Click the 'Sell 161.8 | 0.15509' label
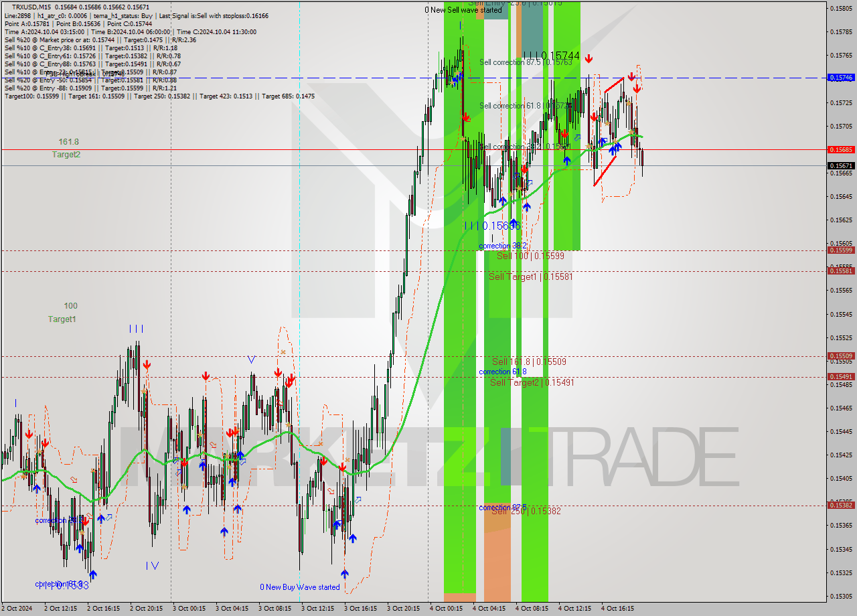The height and width of the screenshot is (616, 857). 529,362
